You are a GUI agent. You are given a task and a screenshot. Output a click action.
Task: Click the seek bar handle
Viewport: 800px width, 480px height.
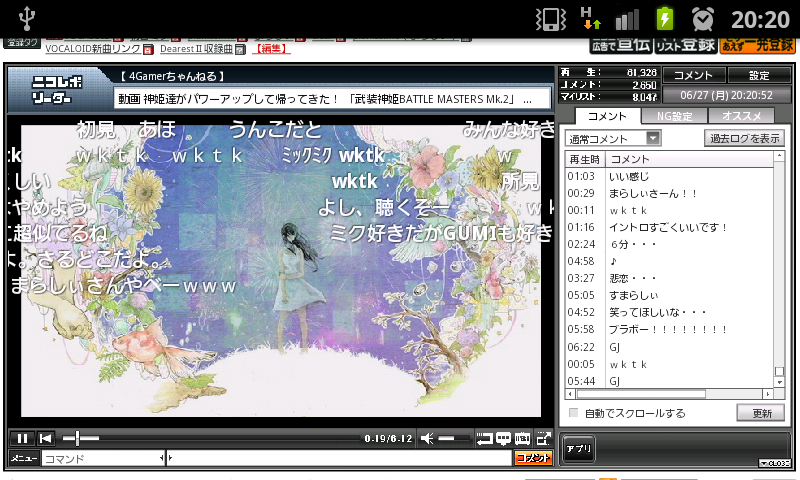[x=78, y=438]
